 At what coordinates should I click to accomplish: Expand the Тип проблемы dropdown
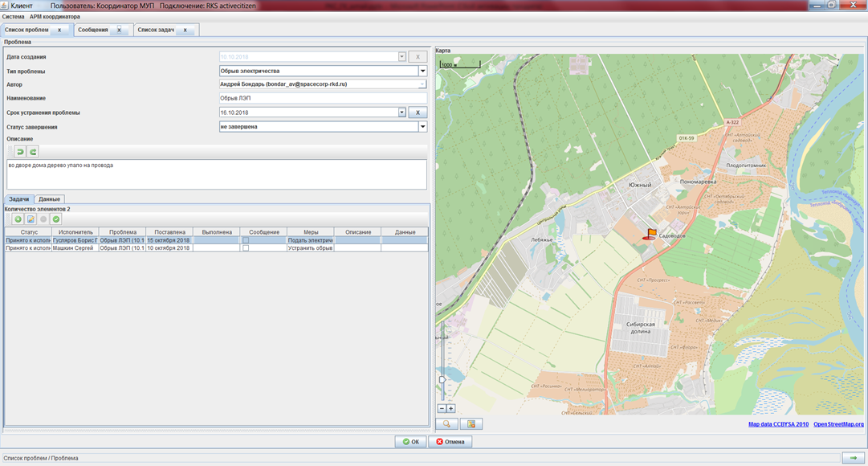(422, 71)
